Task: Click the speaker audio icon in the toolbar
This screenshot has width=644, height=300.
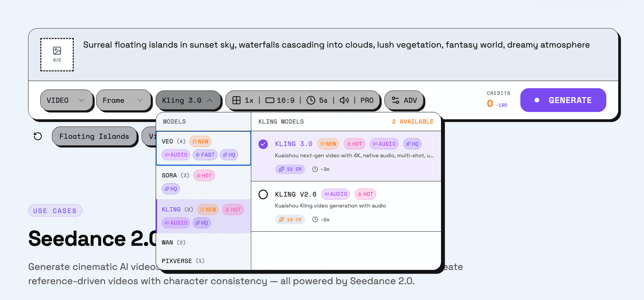Action: click(x=344, y=100)
